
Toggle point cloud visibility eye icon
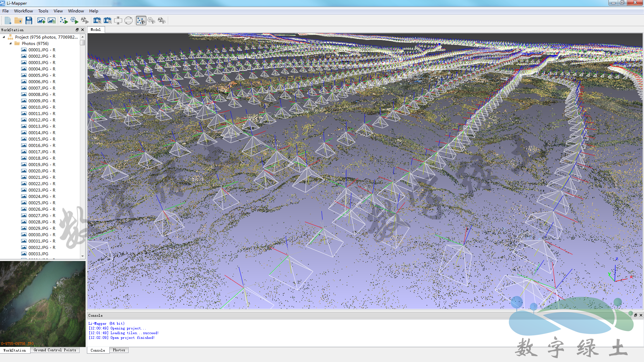point(141,20)
